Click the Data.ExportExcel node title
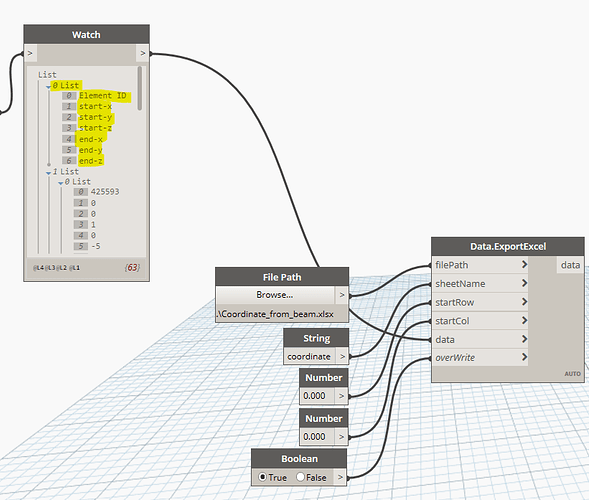This screenshot has height=500, width=589. pyautogui.click(x=508, y=246)
